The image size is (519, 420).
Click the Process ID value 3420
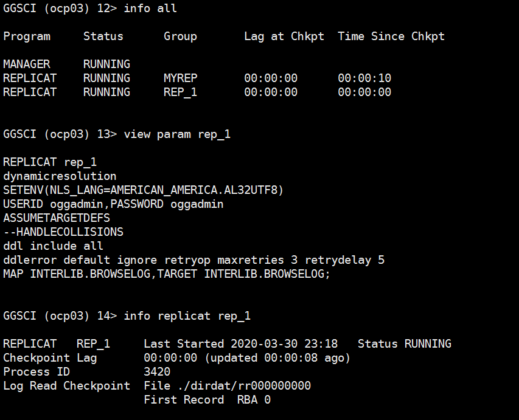[x=157, y=371]
